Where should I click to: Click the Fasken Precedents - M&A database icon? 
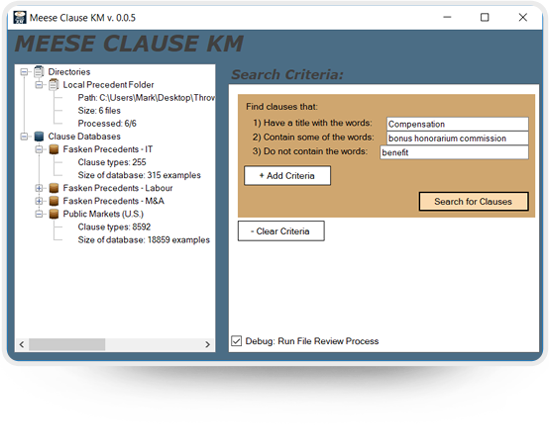54,201
